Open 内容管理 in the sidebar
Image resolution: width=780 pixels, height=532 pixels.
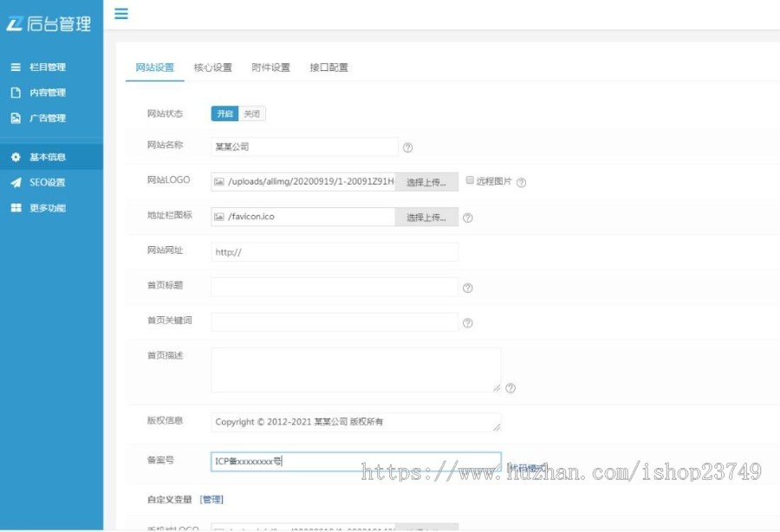coord(51,93)
